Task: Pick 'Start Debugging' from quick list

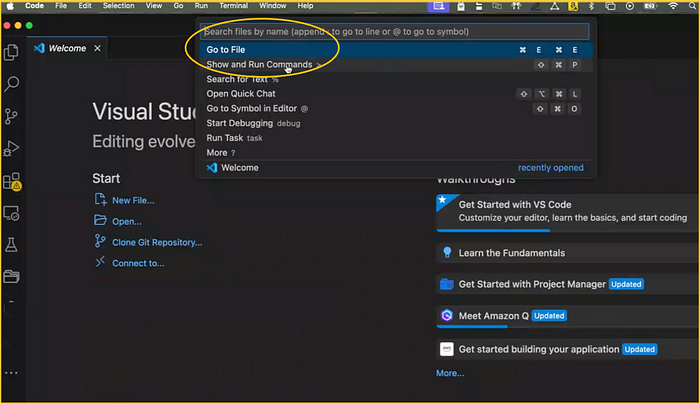Action: [x=240, y=123]
